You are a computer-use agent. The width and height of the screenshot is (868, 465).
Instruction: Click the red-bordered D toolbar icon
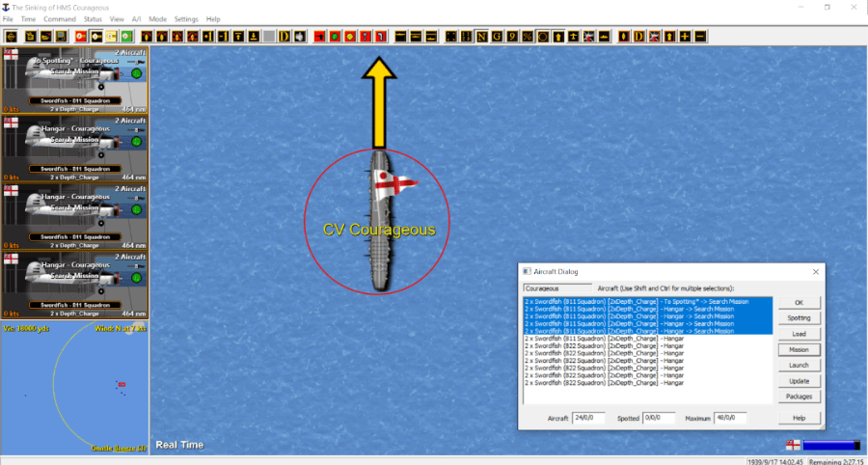coord(638,37)
